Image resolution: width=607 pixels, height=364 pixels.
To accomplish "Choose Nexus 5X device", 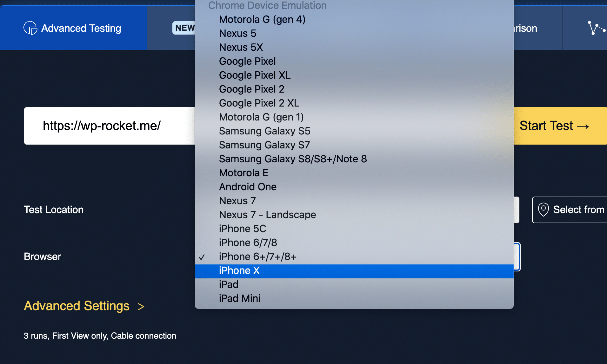I will point(354,47).
